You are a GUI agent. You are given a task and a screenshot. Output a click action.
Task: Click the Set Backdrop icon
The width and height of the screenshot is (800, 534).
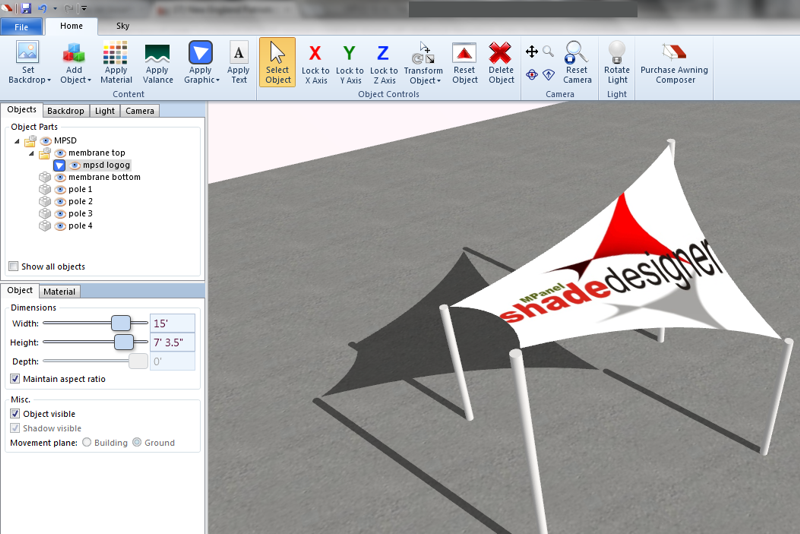[28, 53]
